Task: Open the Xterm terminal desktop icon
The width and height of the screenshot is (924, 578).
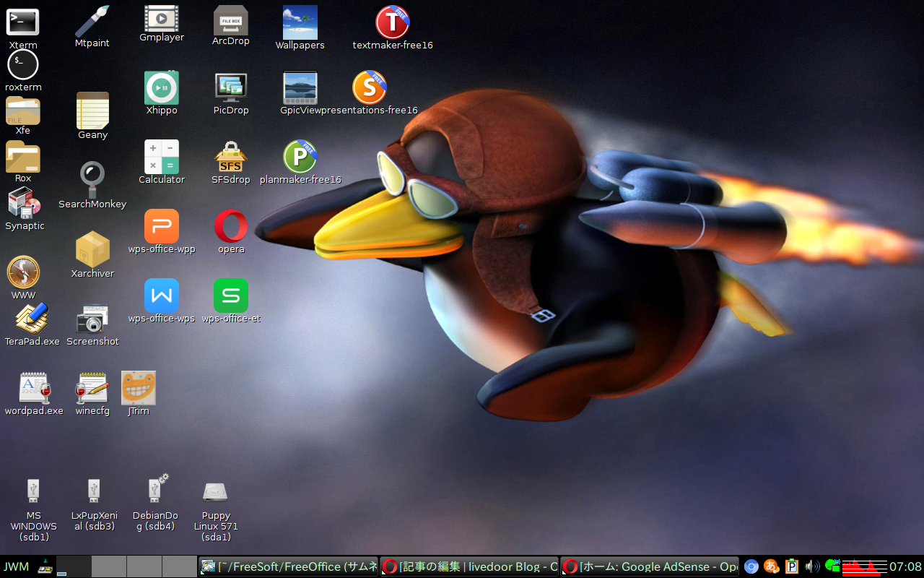Action: [23, 22]
